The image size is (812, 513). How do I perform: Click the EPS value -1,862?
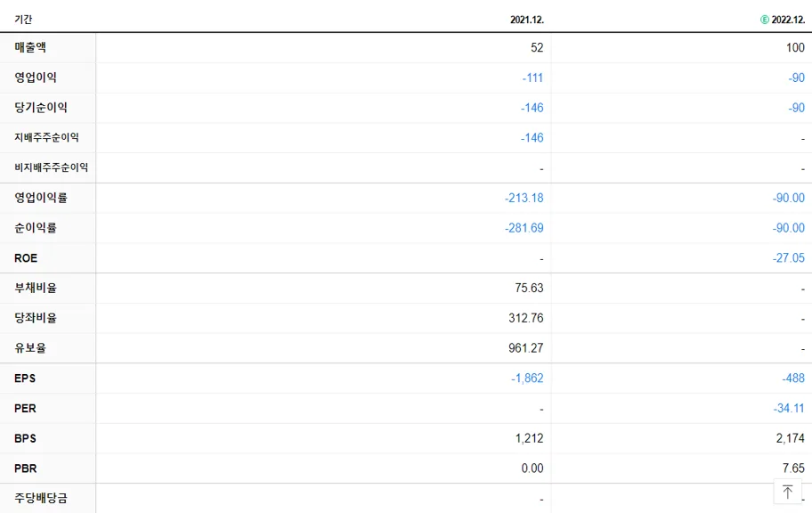pos(527,379)
